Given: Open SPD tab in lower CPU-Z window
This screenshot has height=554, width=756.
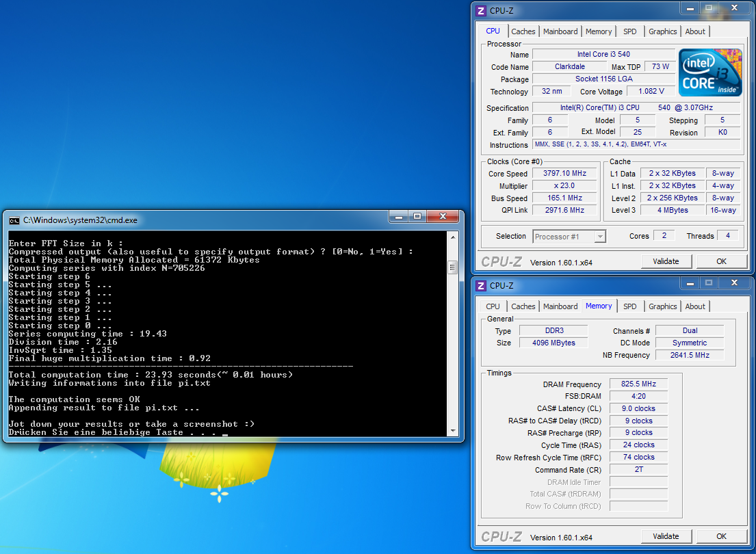Looking at the screenshot, I should coord(629,306).
